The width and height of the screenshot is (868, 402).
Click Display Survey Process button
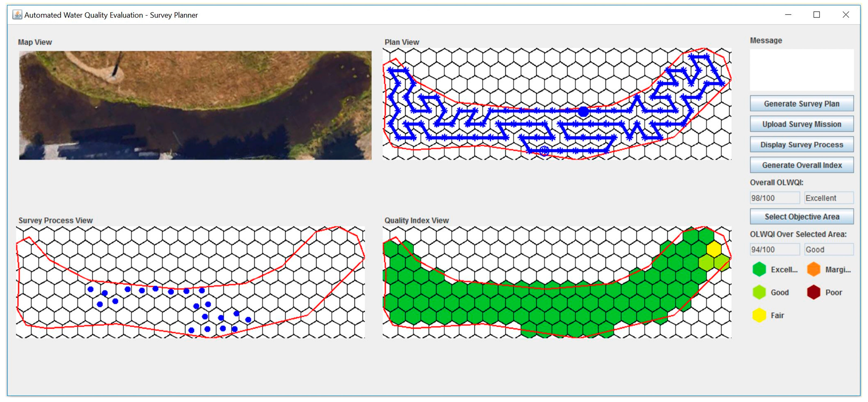click(802, 144)
